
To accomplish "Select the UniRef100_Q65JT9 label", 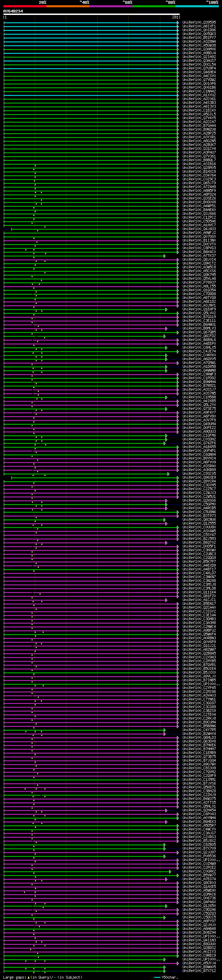I will (x=199, y=183).
